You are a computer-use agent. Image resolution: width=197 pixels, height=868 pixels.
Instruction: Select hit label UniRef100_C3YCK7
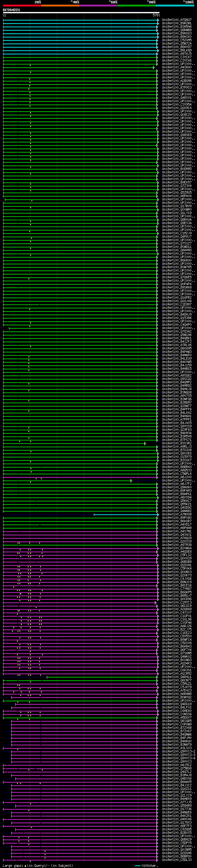[x=177, y=57]
